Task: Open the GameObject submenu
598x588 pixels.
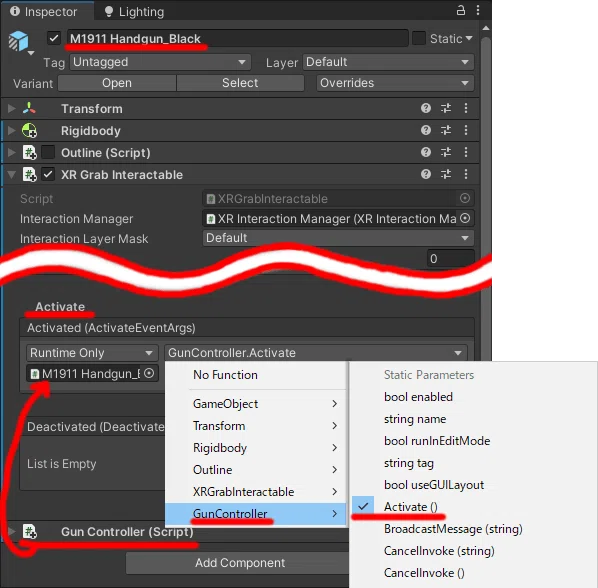Action: 256,403
